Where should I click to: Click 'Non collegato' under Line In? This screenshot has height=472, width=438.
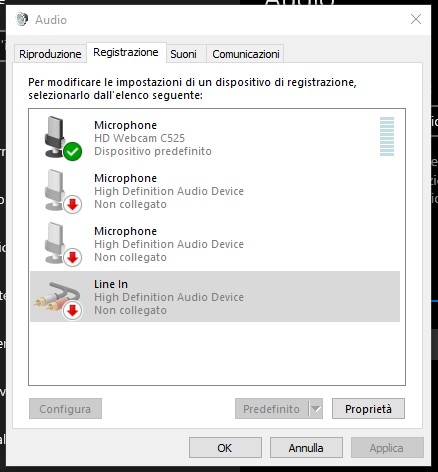click(x=130, y=310)
